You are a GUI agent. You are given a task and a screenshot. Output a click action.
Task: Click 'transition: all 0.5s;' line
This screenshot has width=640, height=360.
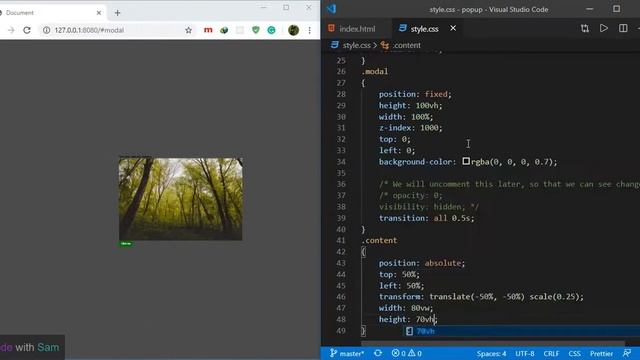pyautogui.click(x=427, y=218)
